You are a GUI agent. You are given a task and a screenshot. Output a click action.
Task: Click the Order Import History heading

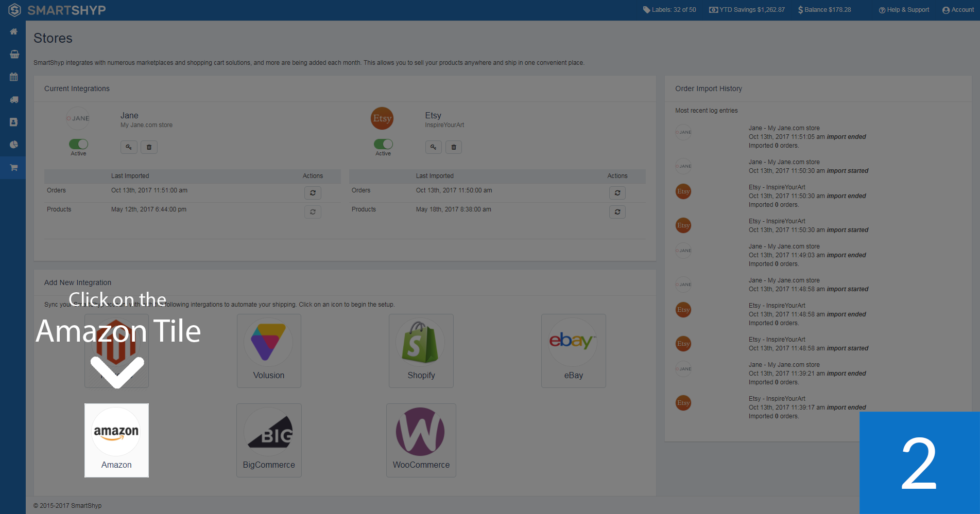click(709, 88)
